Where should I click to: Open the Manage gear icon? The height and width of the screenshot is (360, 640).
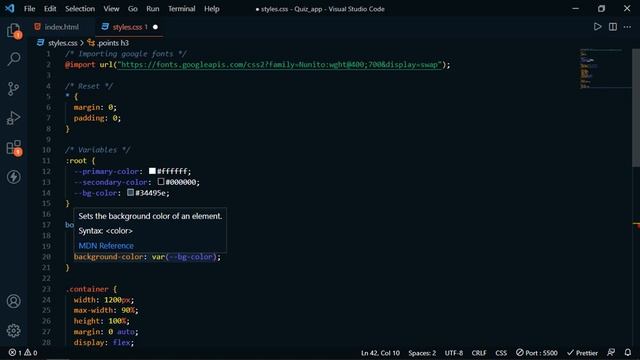13,331
